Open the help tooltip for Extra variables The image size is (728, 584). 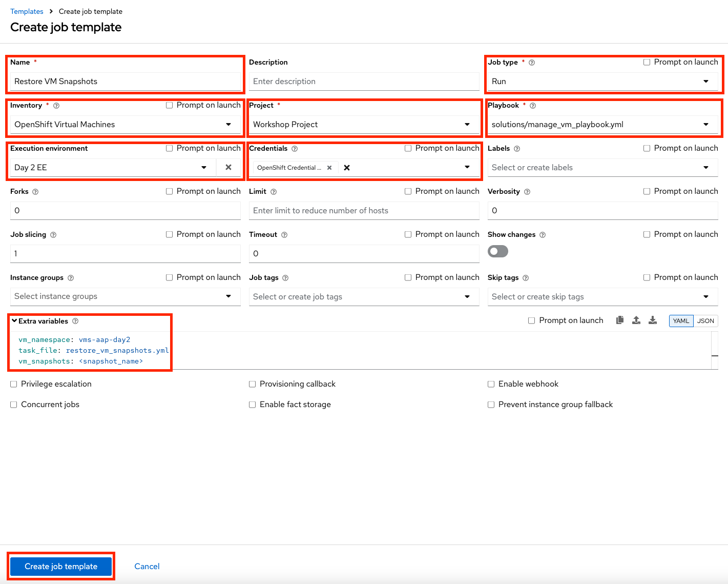pyautogui.click(x=75, y=321)
